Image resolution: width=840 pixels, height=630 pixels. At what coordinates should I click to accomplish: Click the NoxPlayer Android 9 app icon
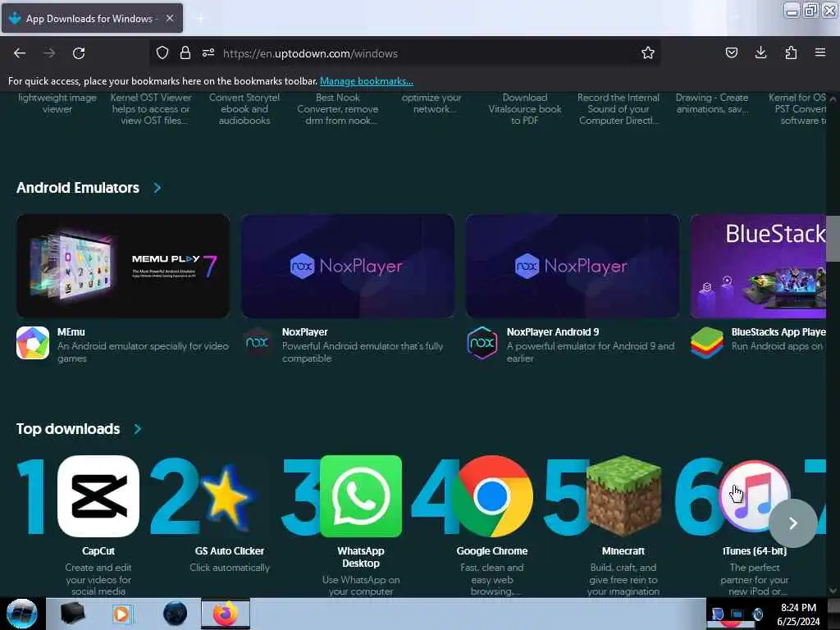tap(482, 343)
